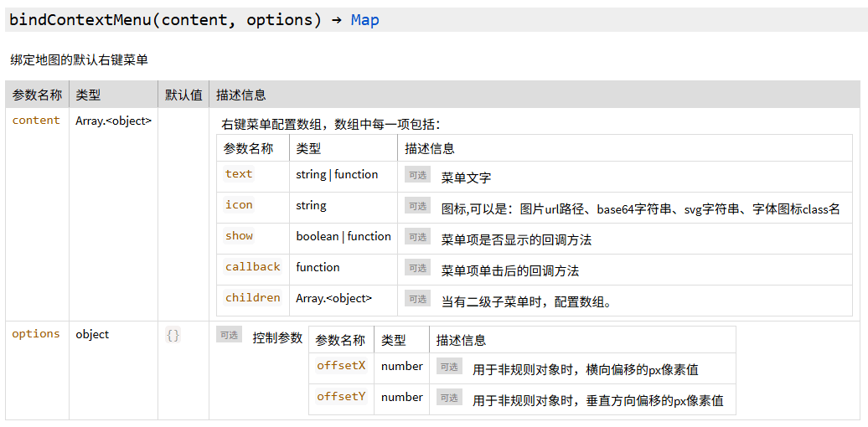The width and height of the screenshot is (868, 427).
Task: Click the callback parameter code label
Action: (x=252, y=267)
